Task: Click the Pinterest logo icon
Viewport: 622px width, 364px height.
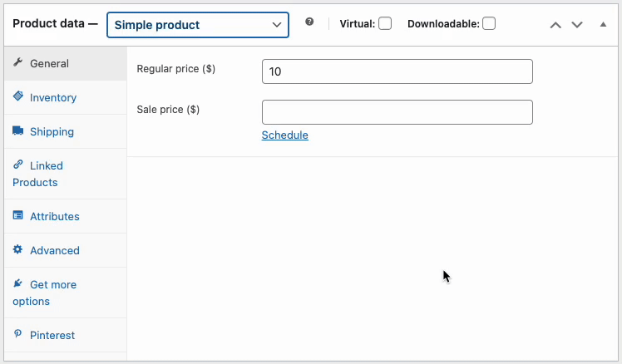Action: point(17,334)
